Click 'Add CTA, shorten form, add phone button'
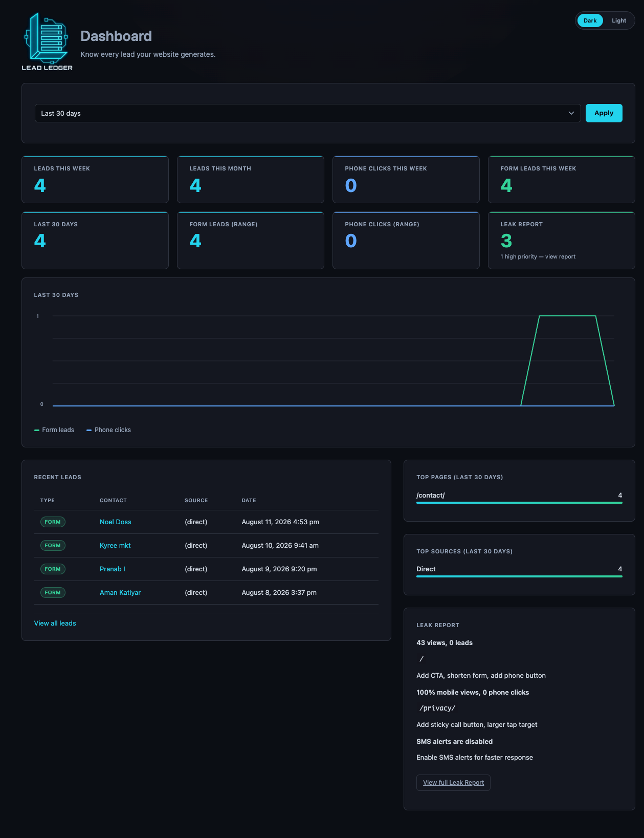The image size is (644, 838). click(x=481, y=675)
